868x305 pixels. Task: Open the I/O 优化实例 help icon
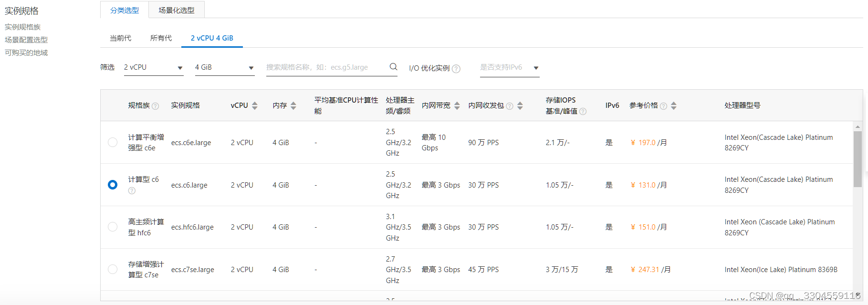click(456, 69)
